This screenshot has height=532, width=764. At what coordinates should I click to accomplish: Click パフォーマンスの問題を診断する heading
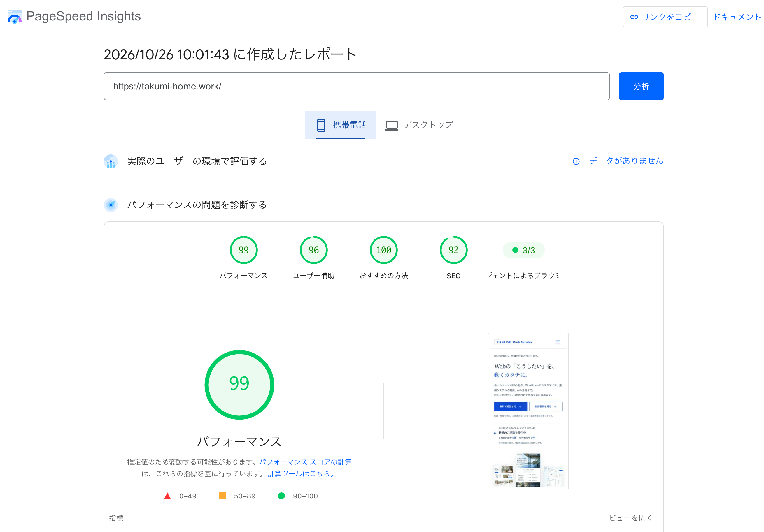click(x=197, y=205)
